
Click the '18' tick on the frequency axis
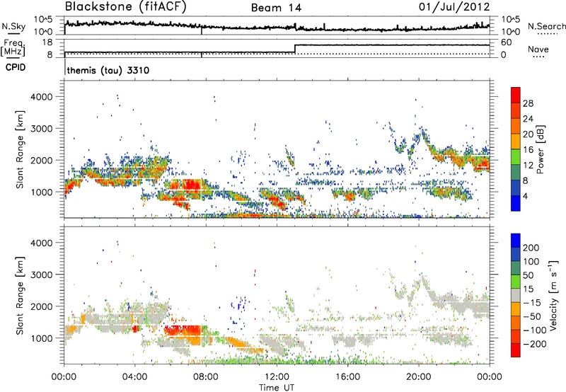[x=47, y=42]
